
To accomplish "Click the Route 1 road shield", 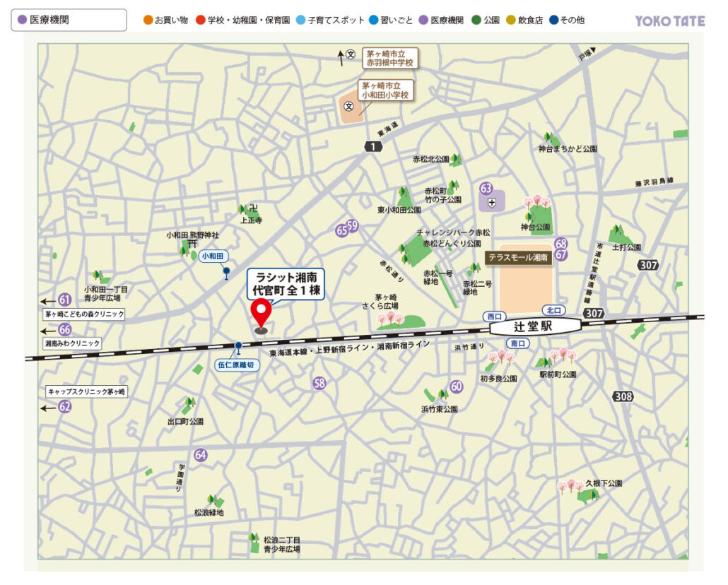I will (372, 146).
